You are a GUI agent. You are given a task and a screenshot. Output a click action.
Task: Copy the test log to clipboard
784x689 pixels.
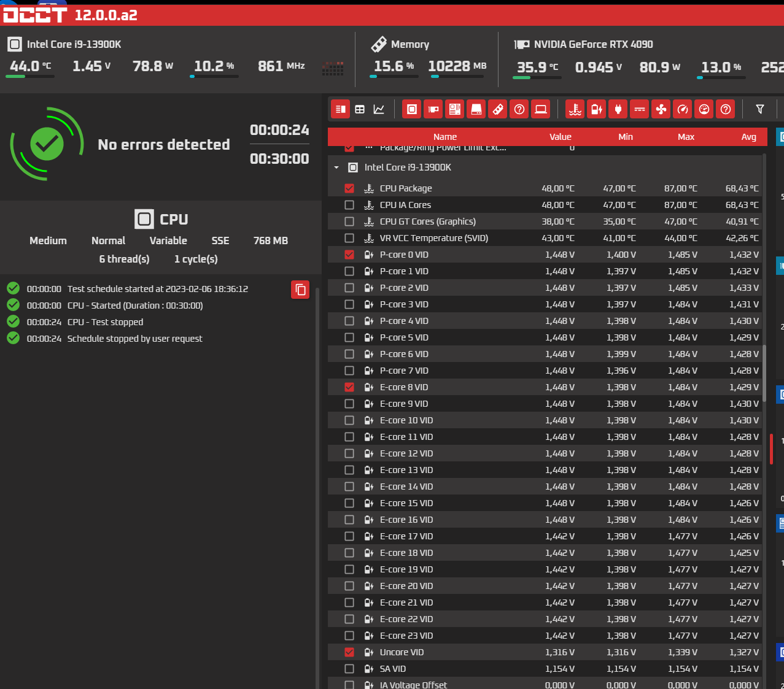pyautogui.click(x=300, y=290)
